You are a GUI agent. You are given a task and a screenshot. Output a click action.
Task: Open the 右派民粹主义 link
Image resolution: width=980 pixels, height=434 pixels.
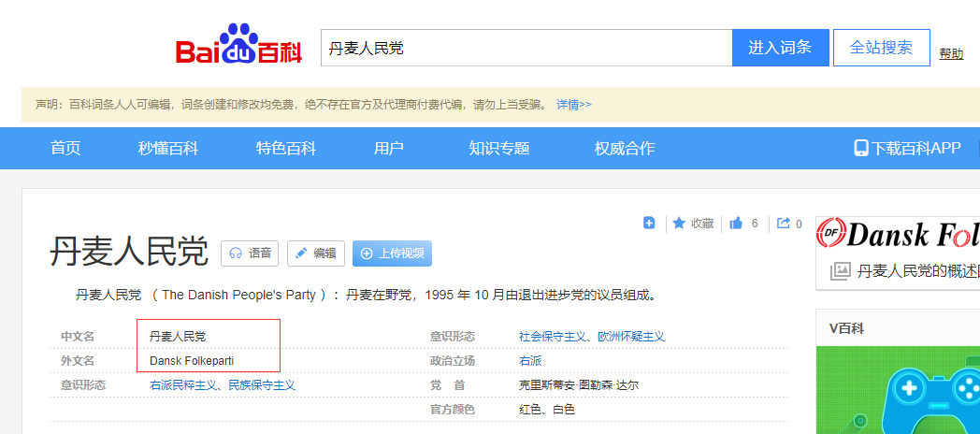[183, 385]
